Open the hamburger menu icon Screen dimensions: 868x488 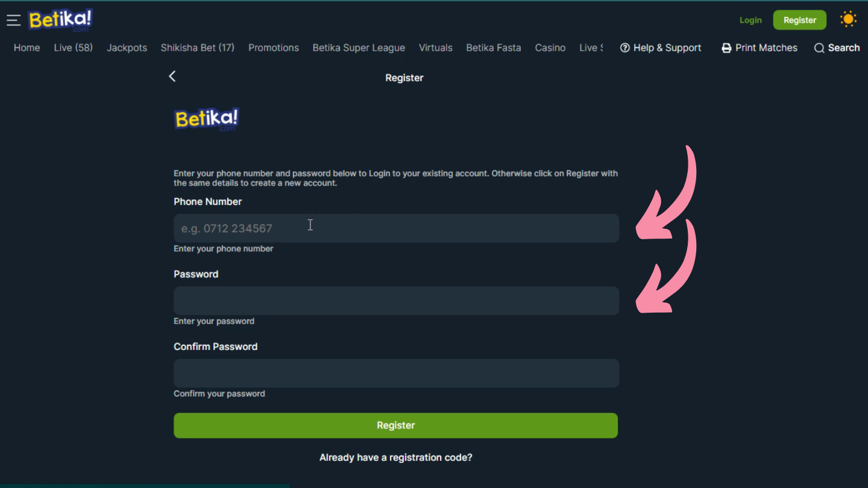click(13, 20)
